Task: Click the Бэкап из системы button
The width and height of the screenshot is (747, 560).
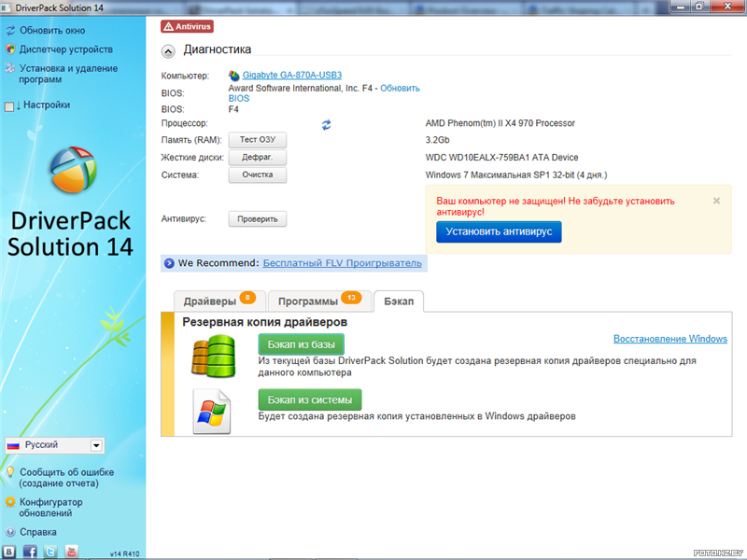Action: tap(310, 399)
